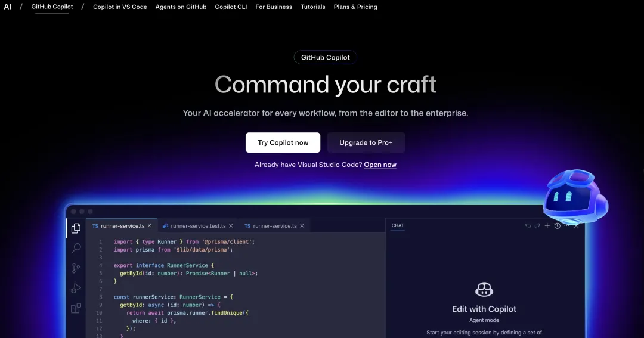This screenshot has height=338, width=644.
Task: Open the AI breadcrumb link
Action: (7, 7)
